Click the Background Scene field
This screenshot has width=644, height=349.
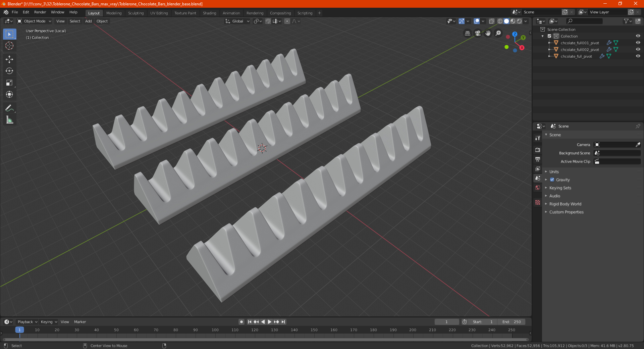point(617,153)
